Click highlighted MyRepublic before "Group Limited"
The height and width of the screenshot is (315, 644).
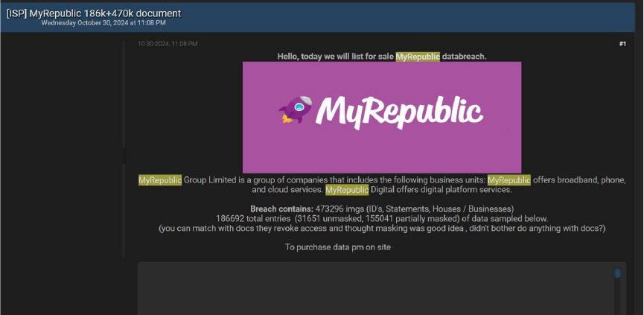click(x=160, y=180)
